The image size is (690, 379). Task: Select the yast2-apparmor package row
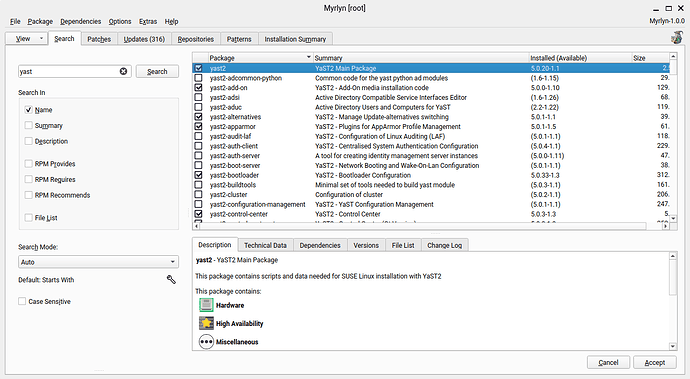431,126
